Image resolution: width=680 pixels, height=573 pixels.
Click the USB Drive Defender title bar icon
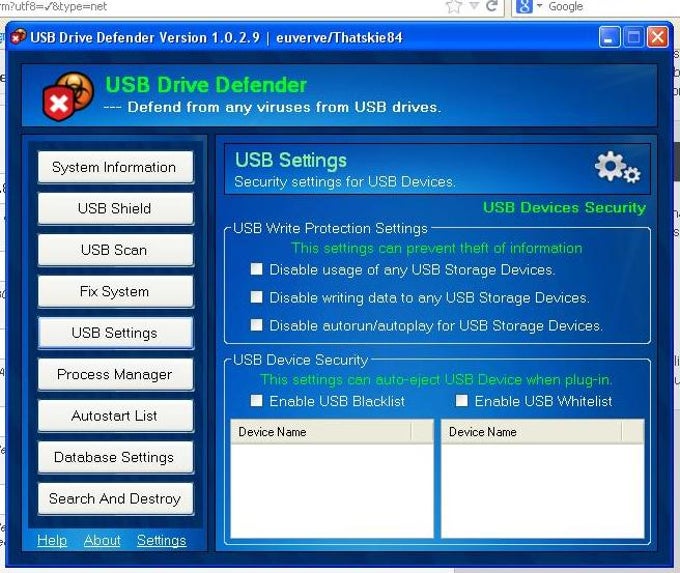click(x=18, y=37)
